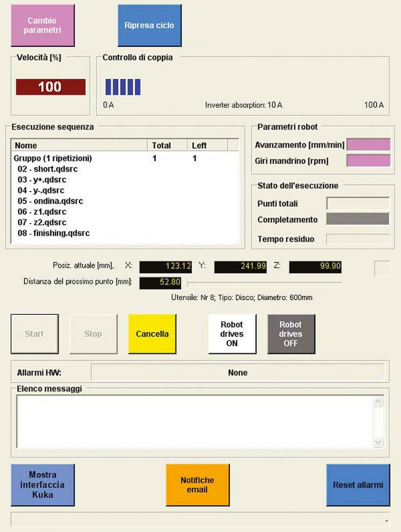Click the Avanzamento [mm/min] field
The image size is (401, 532).
368,145
